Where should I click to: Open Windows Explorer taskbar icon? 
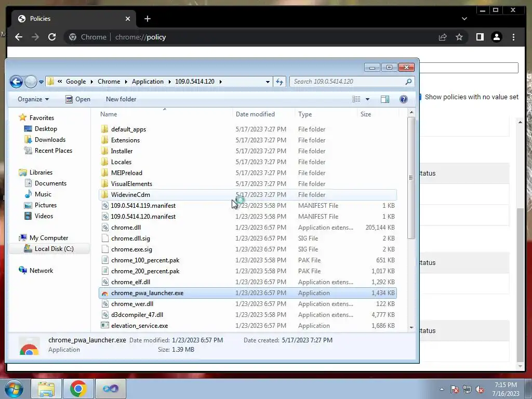(x=46, y=389)
